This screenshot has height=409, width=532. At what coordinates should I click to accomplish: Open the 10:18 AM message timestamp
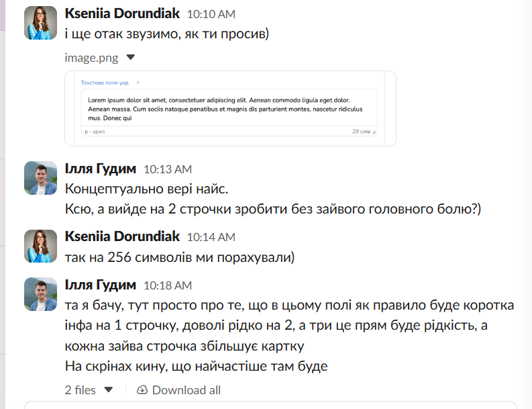coord(168,285)
